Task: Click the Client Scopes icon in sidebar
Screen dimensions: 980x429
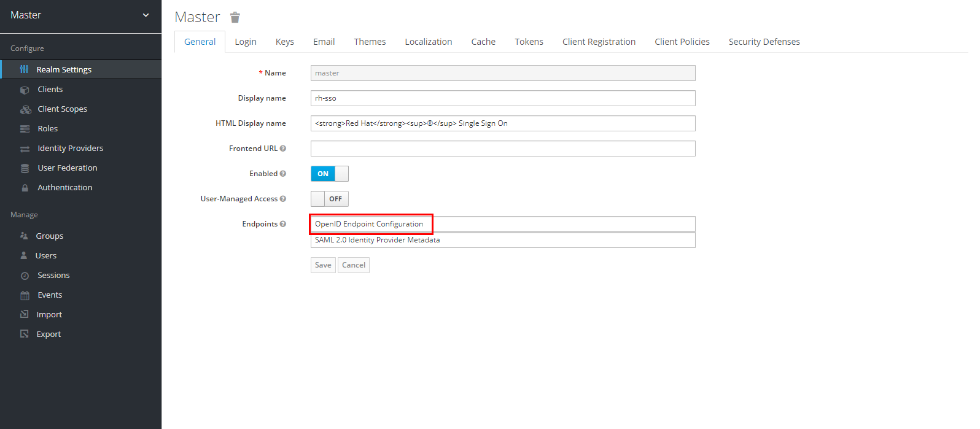Action: tap(25, 109)
